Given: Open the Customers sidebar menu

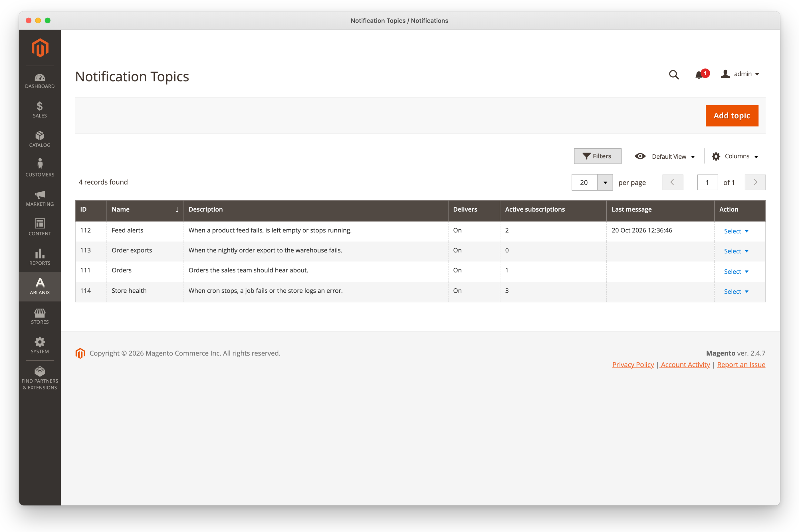Looking at the screenshot, I should [40, 169].
